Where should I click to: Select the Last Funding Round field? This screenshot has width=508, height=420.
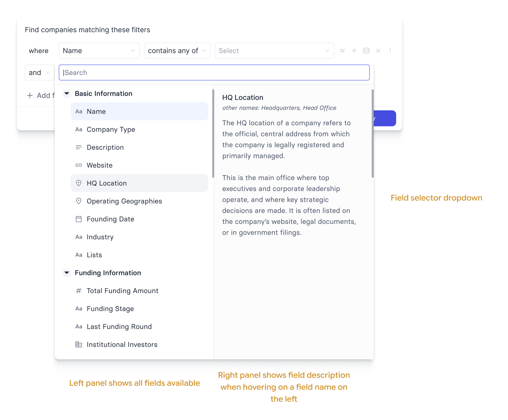[139, 327]
